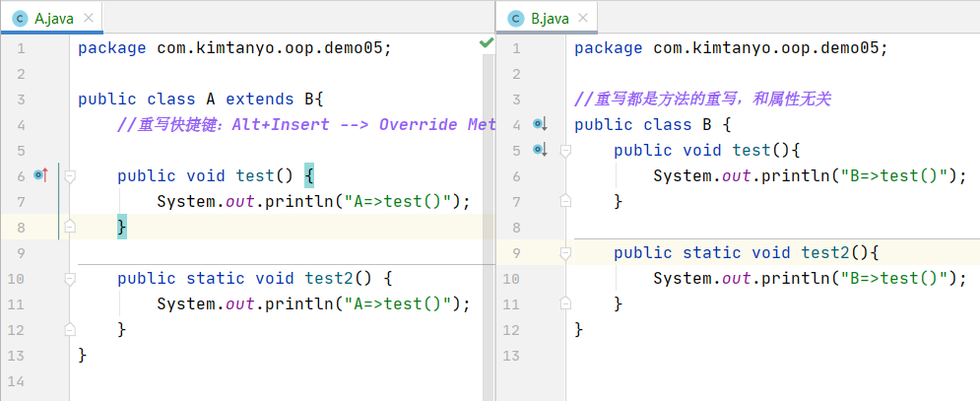
Task: Click line number 9 in B.java gutter
Action: pyautogui.click(x=517, y=253)
